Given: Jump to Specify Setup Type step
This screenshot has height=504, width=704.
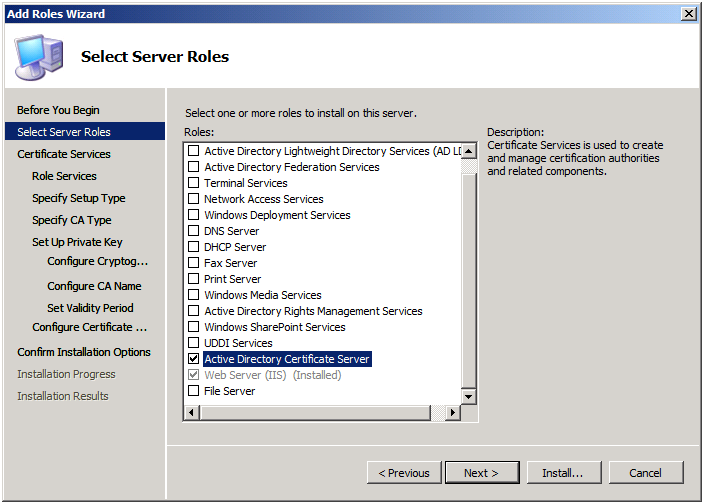Looking at the screenshot, I should coord(79,198).
